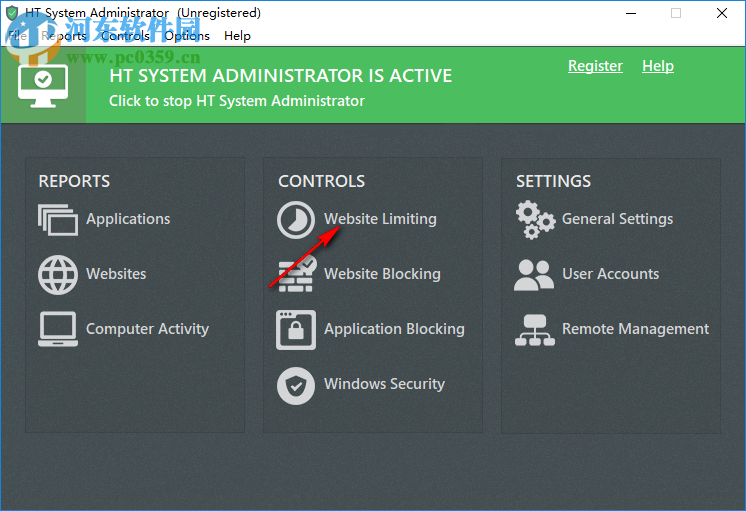Click the Application Blocking padlock icon
746x511 pixels.
click(295, 330)
